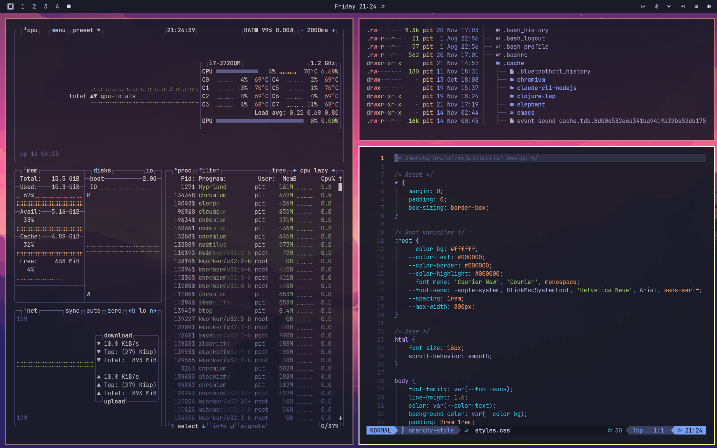Toggle the btop net box label

coord(31,310)
